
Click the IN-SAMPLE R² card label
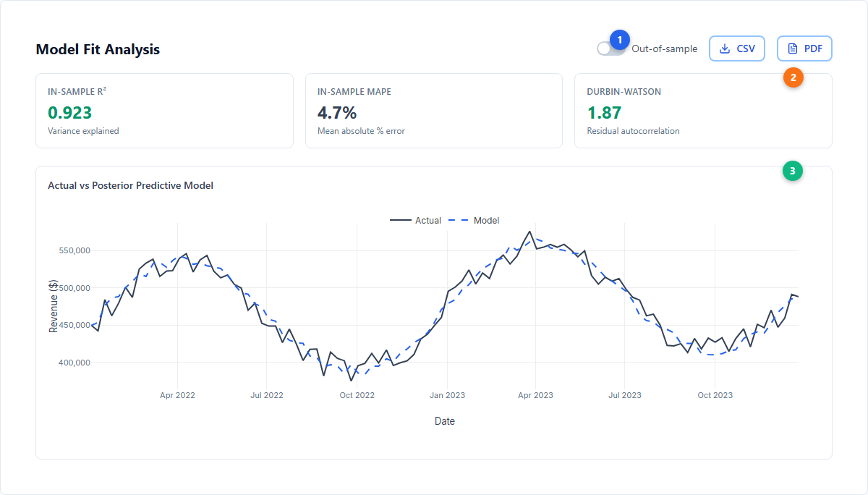[x=77, y=92]
